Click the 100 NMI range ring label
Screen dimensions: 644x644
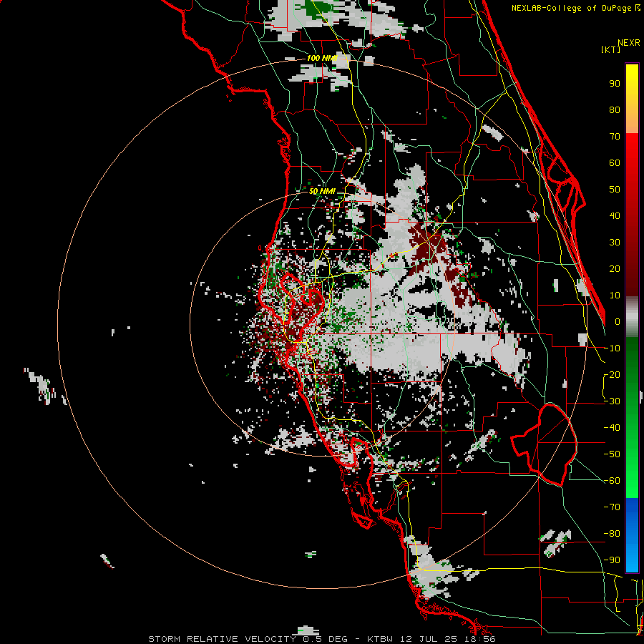tap(322, 58)
